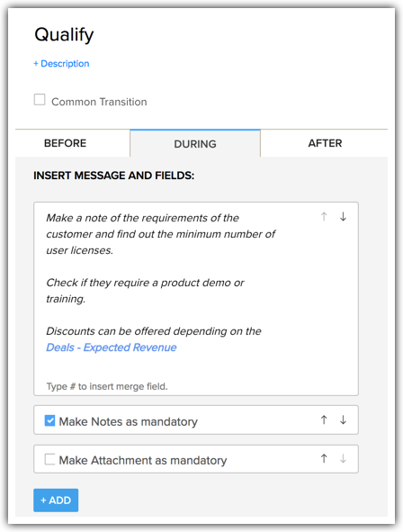This screenshot has height=532, width=403.
Task: Click the + ADD button
Action: point(56,500)
